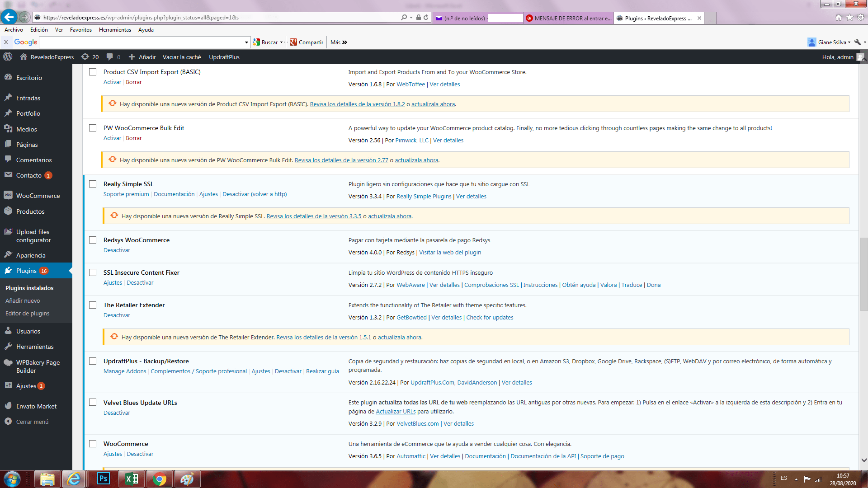868x488 pixels.
Task: Switch to MENSAJE DE ERROR tab
Action: pyautogui.click(x=569, y=18)
